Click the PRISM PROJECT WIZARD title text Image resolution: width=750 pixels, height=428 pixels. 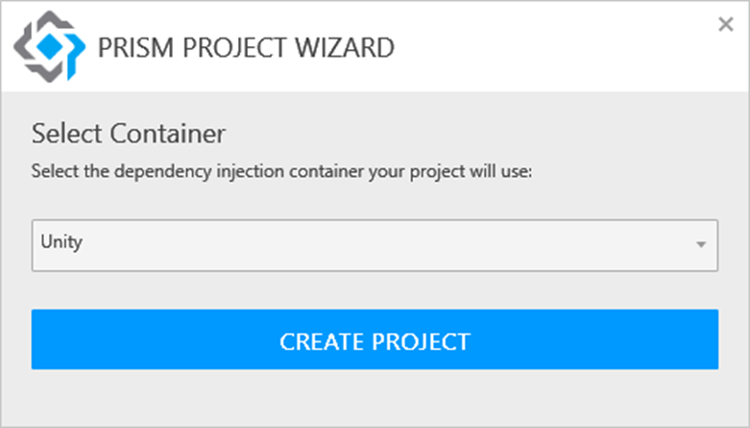tap(245, 47)
